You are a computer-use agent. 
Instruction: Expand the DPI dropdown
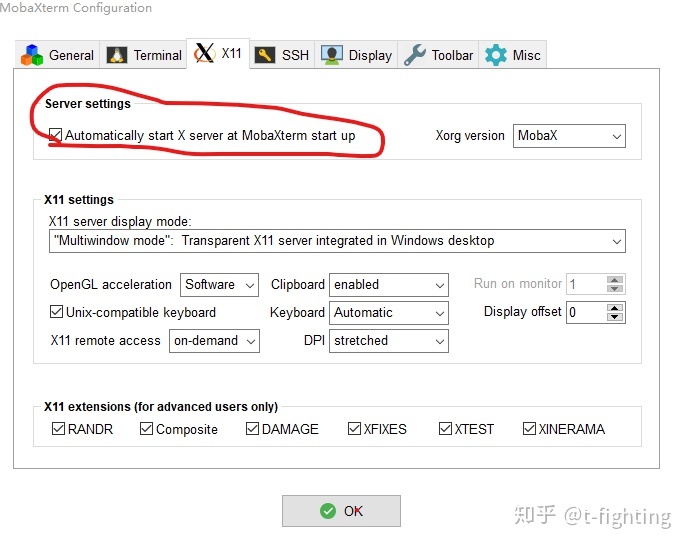pos(389,341)
